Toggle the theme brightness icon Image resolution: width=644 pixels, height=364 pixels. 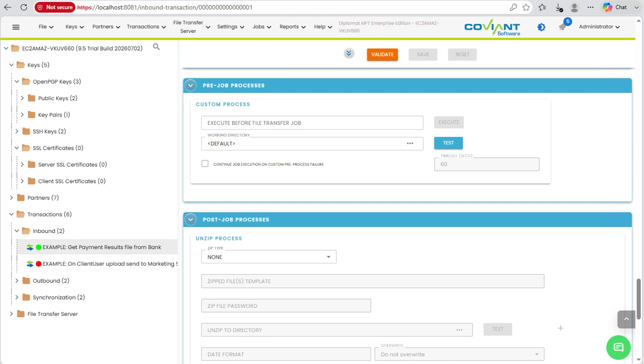(x=541, y=27)
